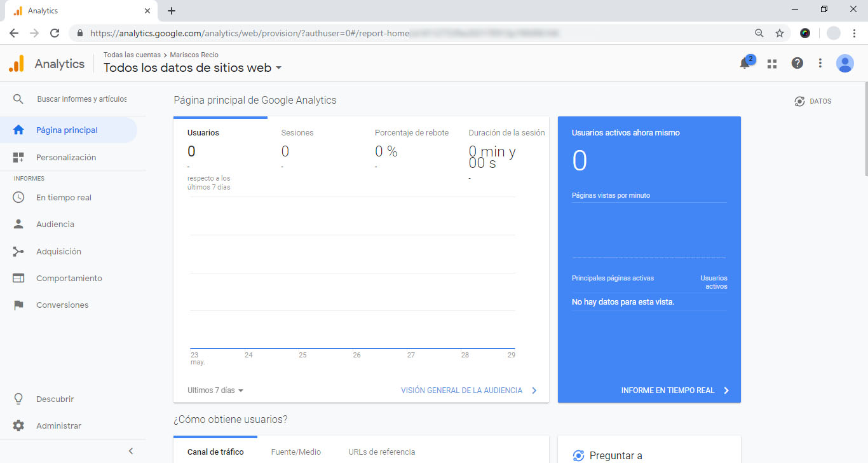
Task: Click the Preguntar a assistant icon
Action: (578, 455)
